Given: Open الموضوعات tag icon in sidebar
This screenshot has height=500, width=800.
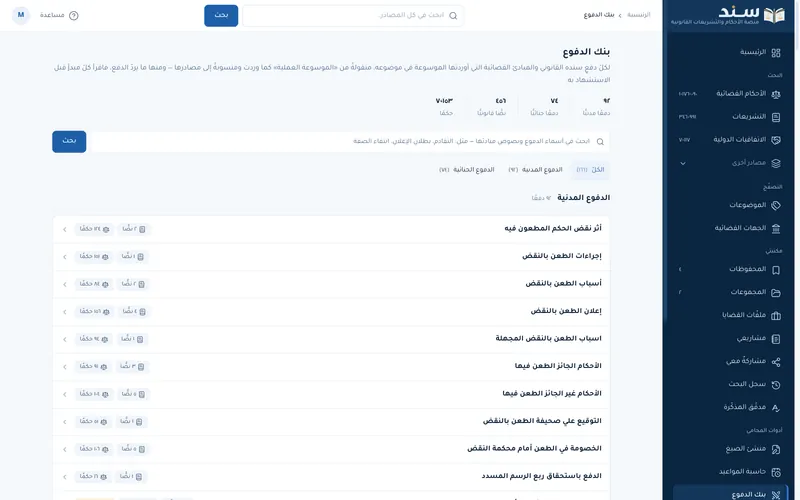Looking at the screenshot, I should coord(776,205).
